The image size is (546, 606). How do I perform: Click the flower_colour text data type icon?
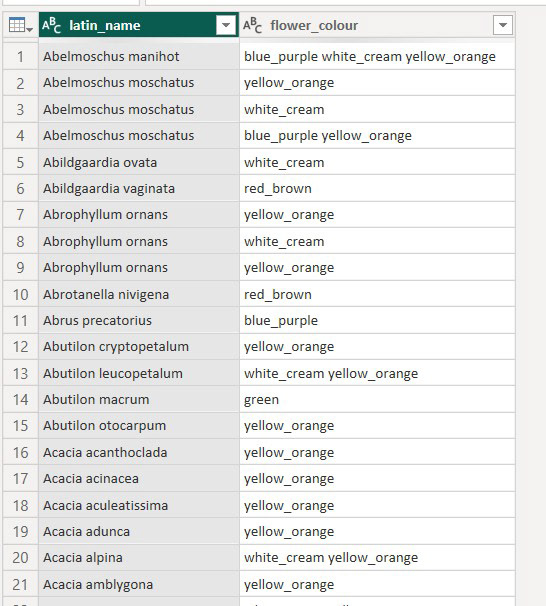coord(253,25)
